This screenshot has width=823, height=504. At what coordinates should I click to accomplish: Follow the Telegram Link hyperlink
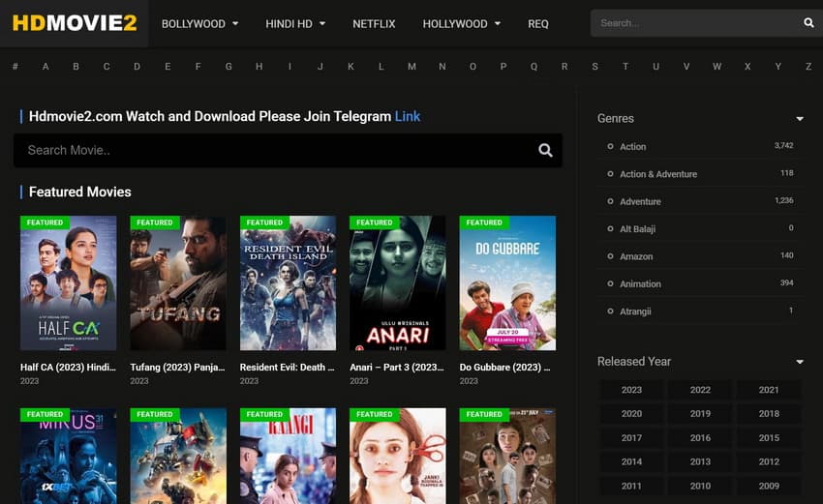[408, 116]
